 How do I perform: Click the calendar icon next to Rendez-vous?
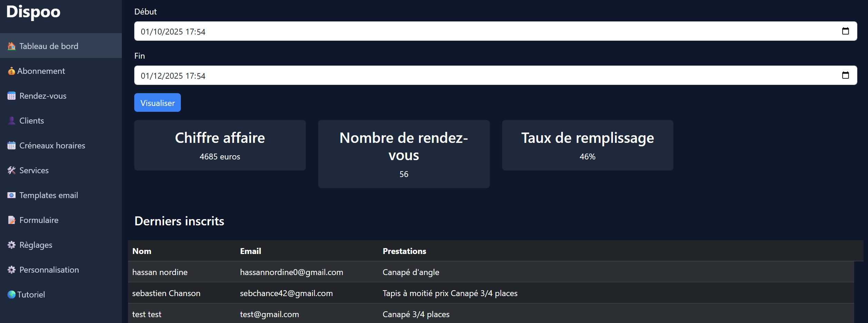click(11, 96)
